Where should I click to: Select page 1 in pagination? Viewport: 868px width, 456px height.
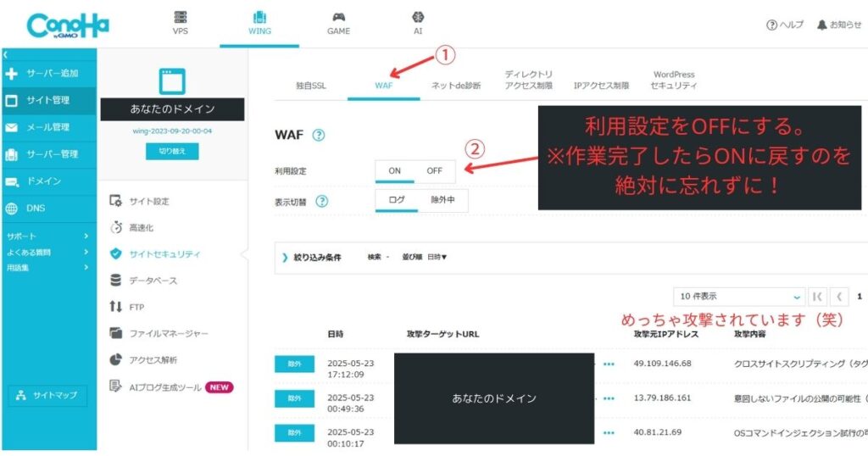point(860,297)
